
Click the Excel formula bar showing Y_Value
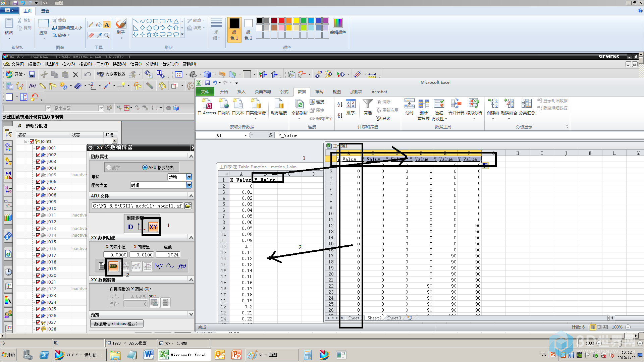(x=460, y=135)
